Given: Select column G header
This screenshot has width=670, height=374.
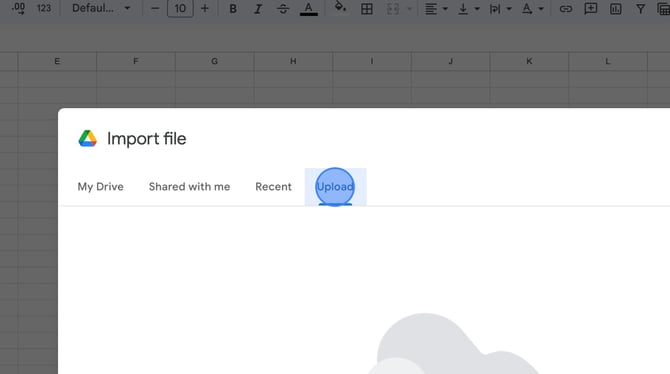Looking at the screenshot, I should pos(215,61).
